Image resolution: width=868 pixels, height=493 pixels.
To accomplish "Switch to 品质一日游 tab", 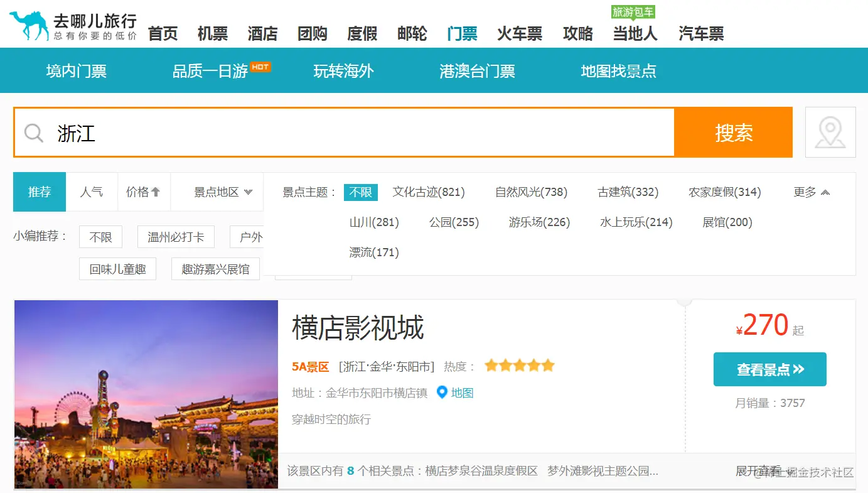I will pos(210,71).
